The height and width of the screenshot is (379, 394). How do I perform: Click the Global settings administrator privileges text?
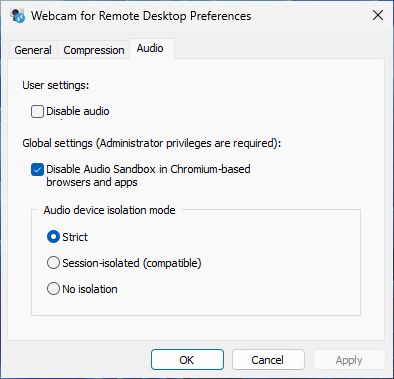point(152,143)
